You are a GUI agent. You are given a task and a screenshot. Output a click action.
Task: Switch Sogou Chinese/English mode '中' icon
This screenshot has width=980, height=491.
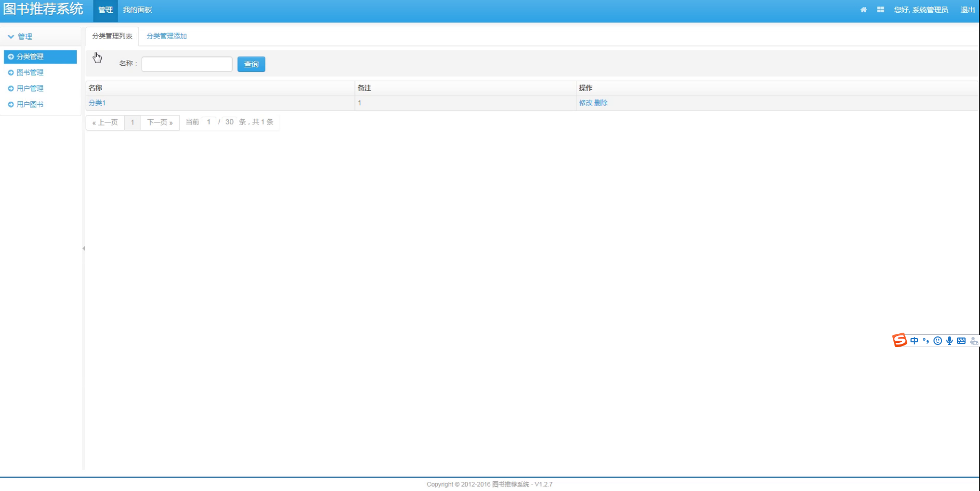coord(914,341)
